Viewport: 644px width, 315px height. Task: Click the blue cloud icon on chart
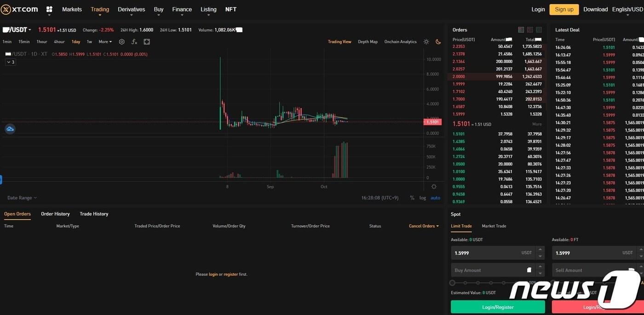click(x=10, y=129)
